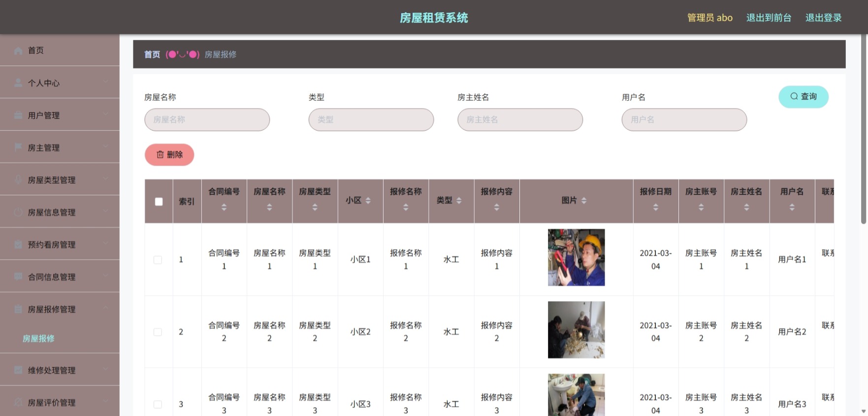Screen dimensions: 868x416
Task: Click the 首页 breadcrumb link
Action: tap(152, 54)
